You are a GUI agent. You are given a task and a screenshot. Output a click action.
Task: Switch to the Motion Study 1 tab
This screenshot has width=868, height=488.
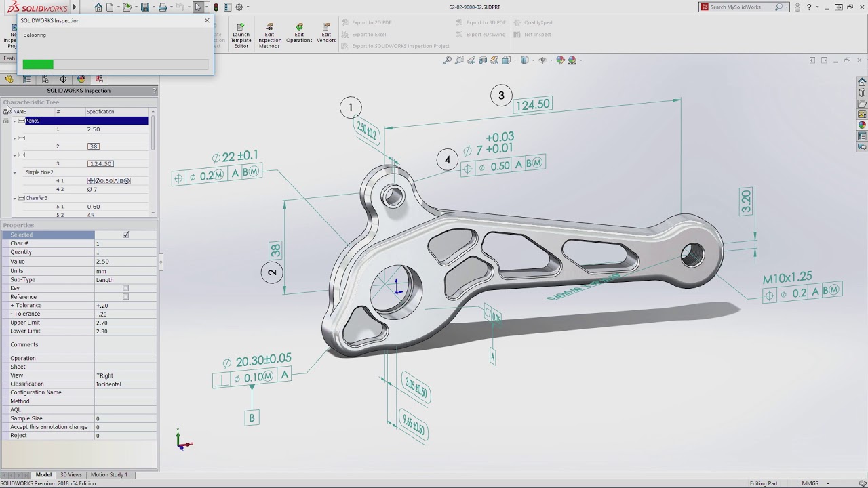108,474
